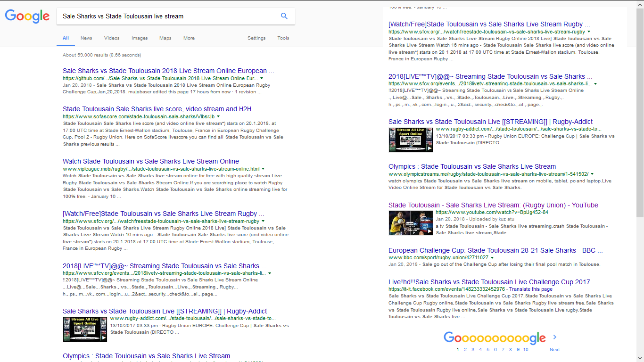
Task: Click the 'About 59,000 results' count text
Action: pyautogui.click(x=102, y=55)
